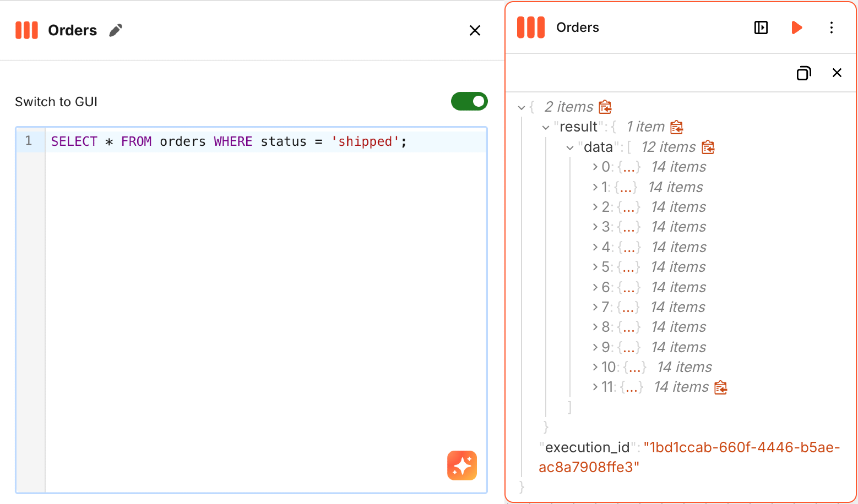Copy the root 2 items object

(x=605, y=107)
